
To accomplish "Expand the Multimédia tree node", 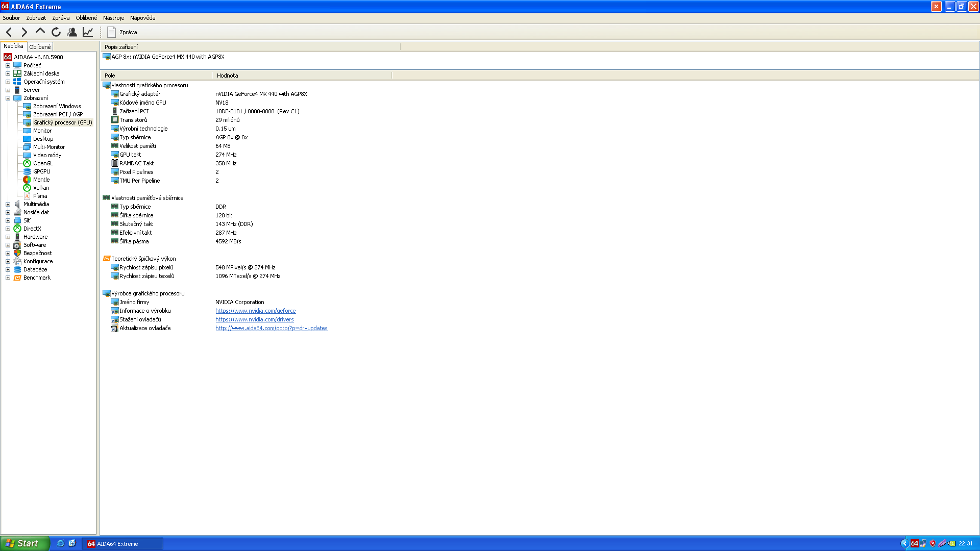I will point(8,204).
